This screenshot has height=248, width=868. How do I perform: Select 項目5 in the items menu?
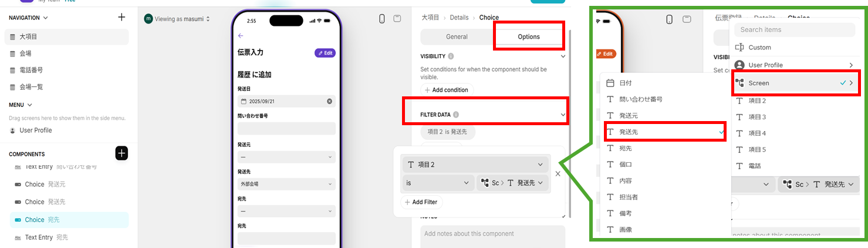pos(795,149)
